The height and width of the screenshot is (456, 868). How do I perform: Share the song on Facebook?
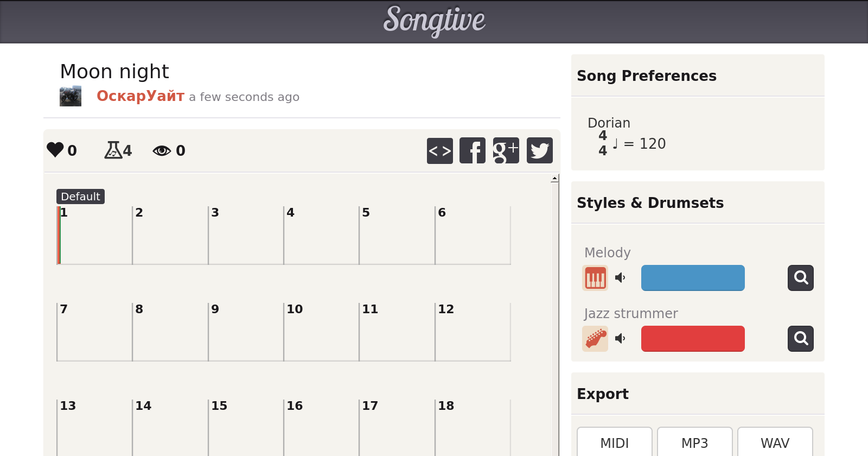coord(473,150)
